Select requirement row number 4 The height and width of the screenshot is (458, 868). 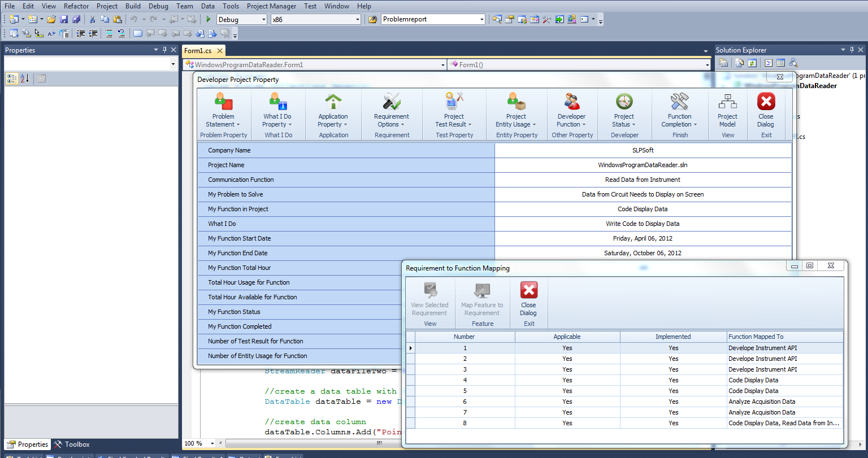pos(465,380)
